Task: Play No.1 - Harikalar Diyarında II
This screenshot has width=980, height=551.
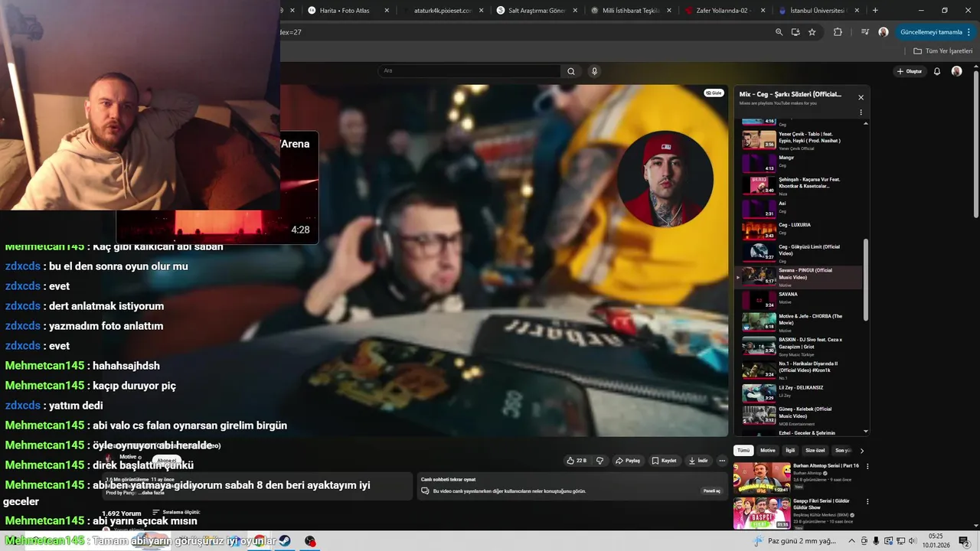Action: tap(799, 370)
